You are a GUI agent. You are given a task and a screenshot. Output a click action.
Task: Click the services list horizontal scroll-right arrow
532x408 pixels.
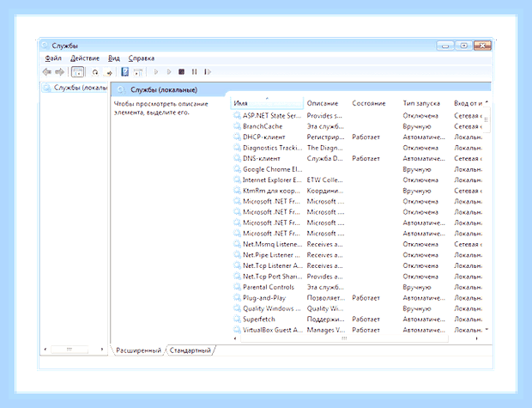477,338
